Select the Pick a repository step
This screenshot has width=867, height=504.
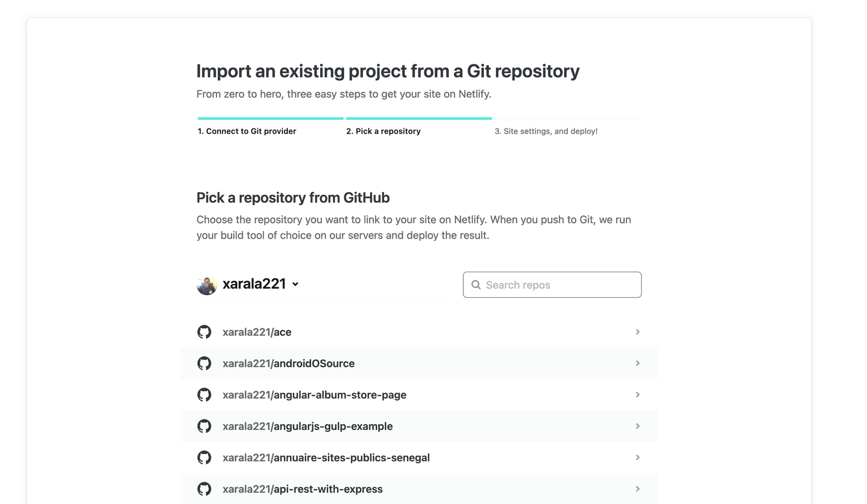coord(384,131)
